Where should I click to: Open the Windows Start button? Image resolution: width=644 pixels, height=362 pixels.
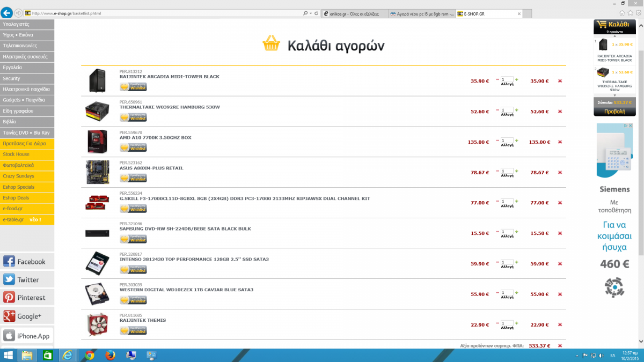[8, 355]
